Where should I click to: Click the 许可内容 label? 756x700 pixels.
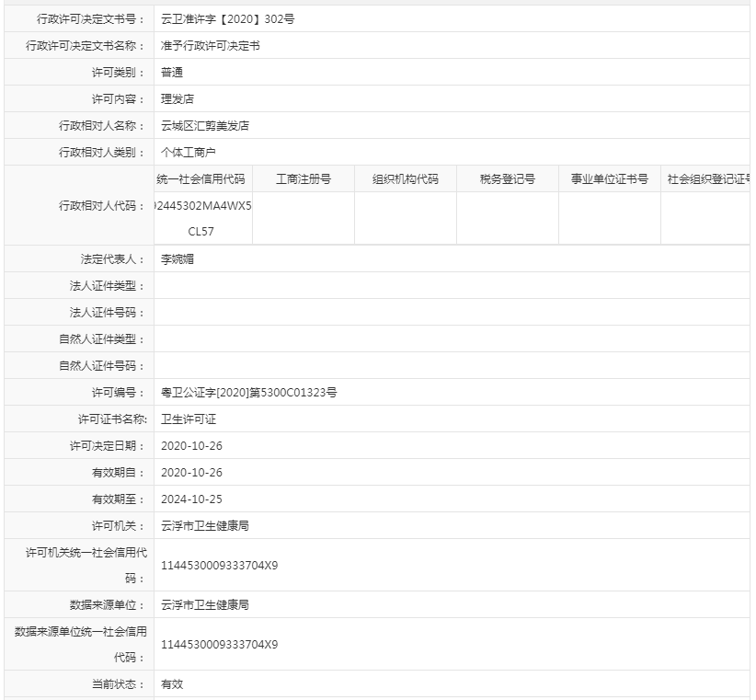(119, 98)
